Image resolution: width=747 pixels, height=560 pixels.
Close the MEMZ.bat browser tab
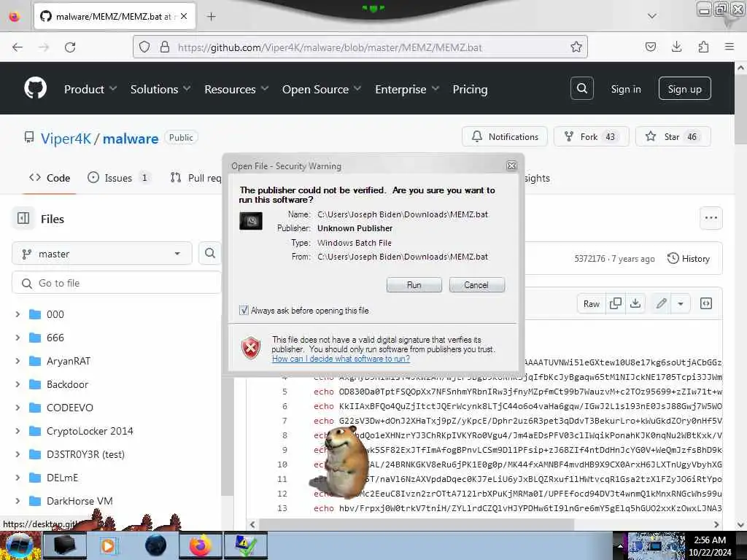point(184,16)
